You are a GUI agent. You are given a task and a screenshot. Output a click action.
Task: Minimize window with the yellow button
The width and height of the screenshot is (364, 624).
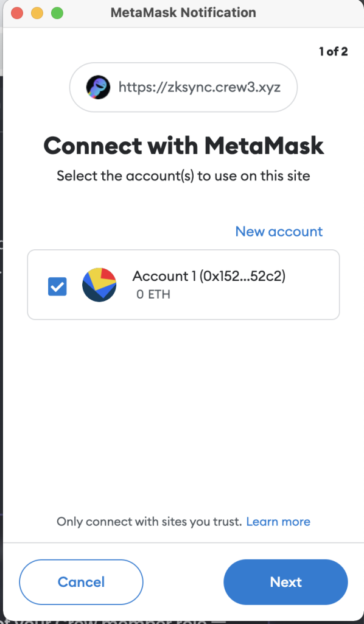(x=37, y=13)
